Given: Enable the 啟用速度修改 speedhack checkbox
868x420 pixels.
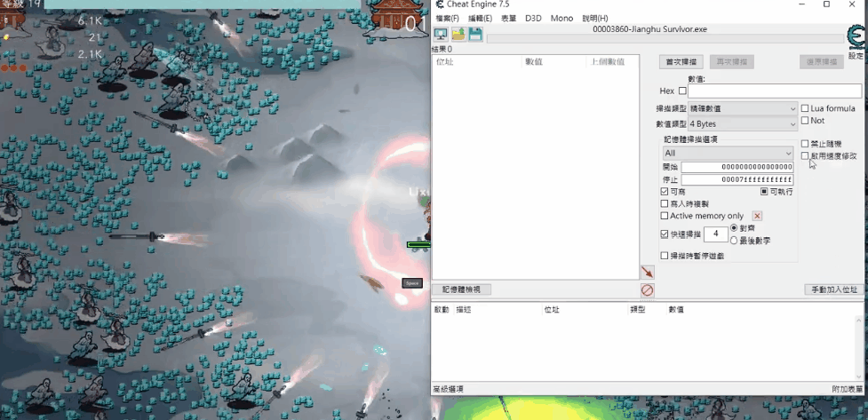Looking at the screenshot, I should pyautogui.click(x=805, y=156).
